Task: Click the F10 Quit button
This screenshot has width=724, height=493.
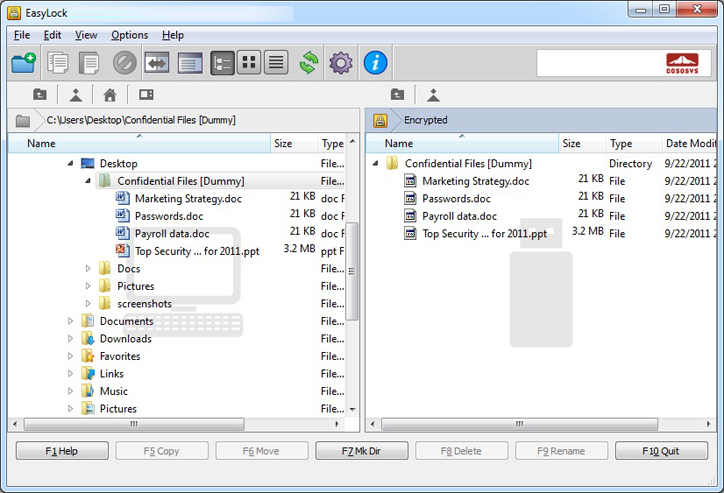Action: (661, 451)
